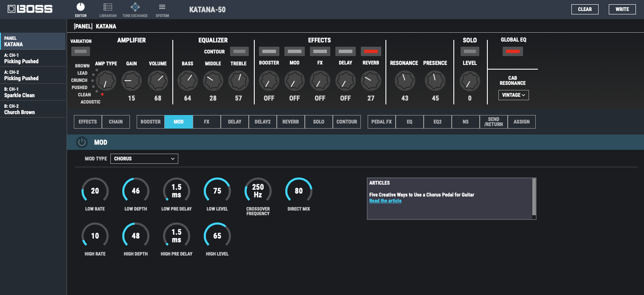The height and width of the screenshot is (295, 644).
Task: Open the PEDAL FX tab
Action: (x=382, y=122)
